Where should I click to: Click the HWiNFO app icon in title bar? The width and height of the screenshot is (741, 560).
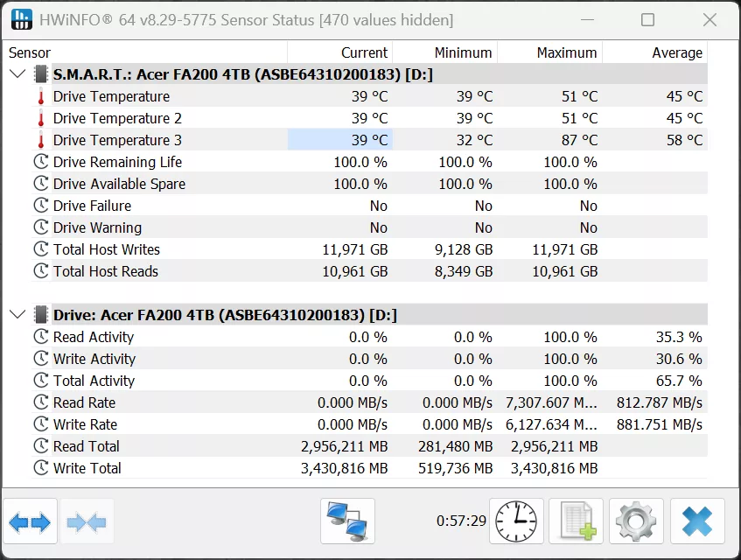point(21,19)
